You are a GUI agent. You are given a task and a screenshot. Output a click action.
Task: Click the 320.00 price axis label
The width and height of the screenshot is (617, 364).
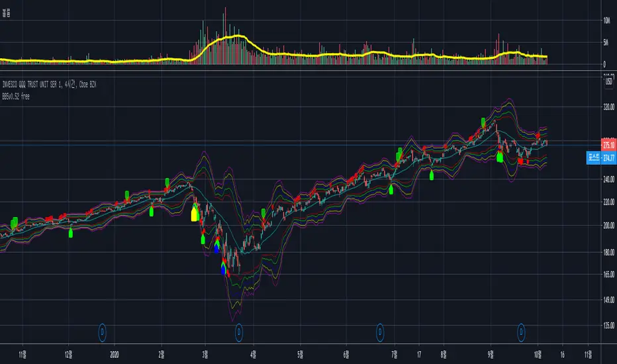[x=609, y=107]
